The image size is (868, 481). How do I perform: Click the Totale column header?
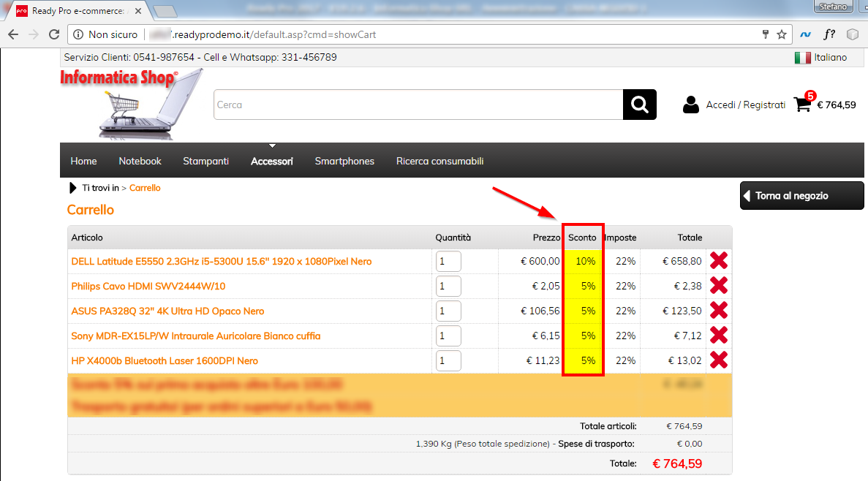[690, 238]
